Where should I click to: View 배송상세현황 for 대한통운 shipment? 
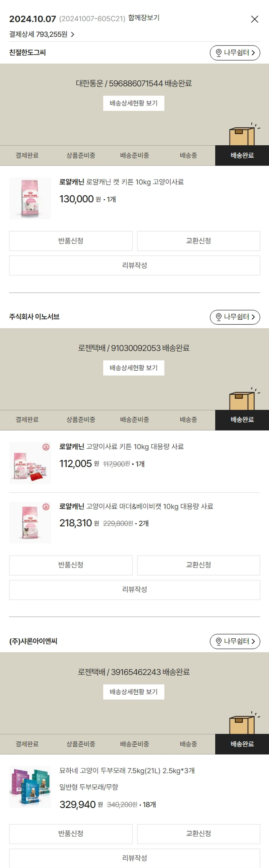coord(134,103)
